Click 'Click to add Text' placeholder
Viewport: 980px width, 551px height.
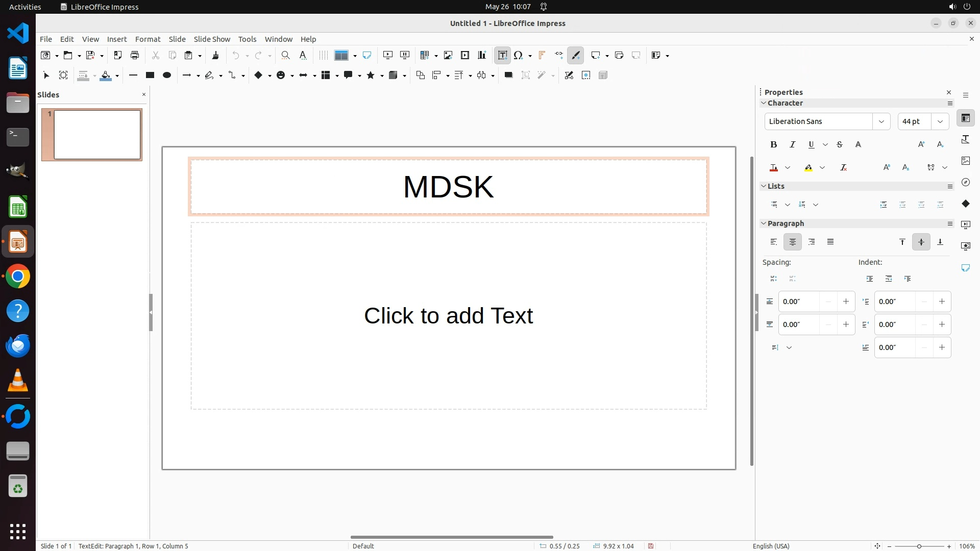click(448, 316)
